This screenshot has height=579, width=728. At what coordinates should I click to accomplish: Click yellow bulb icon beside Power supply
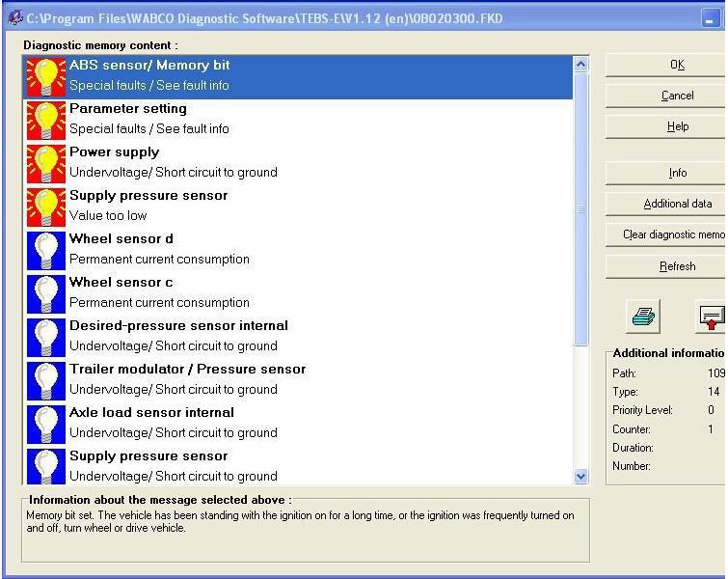[x=46, y=164]
